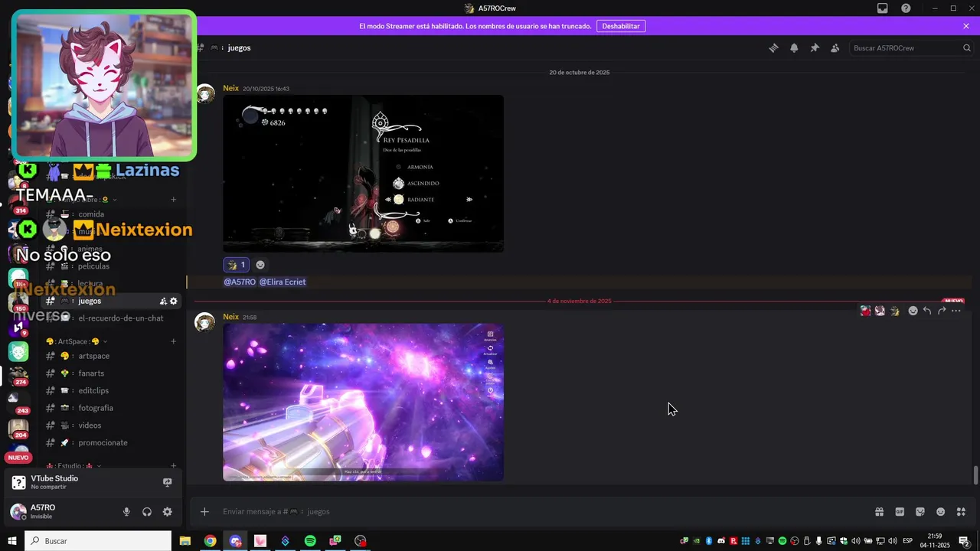Open the fanarts channel

[112, 373]
